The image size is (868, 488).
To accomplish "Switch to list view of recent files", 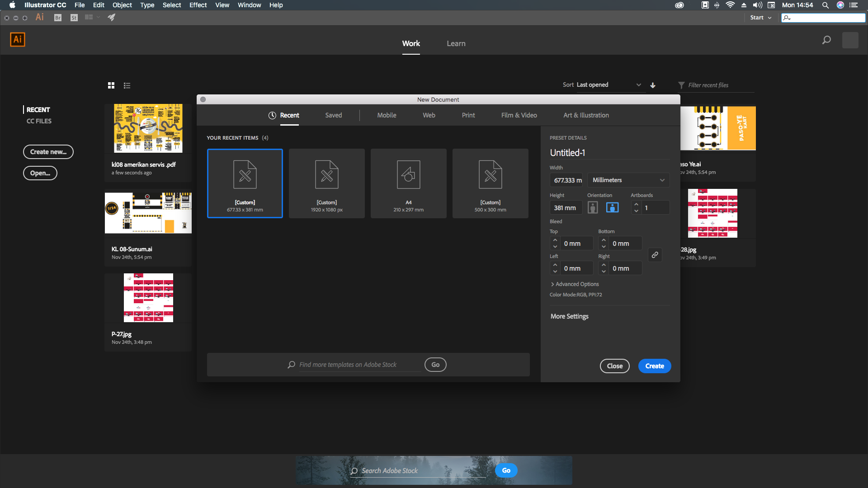I will (127, 85).
